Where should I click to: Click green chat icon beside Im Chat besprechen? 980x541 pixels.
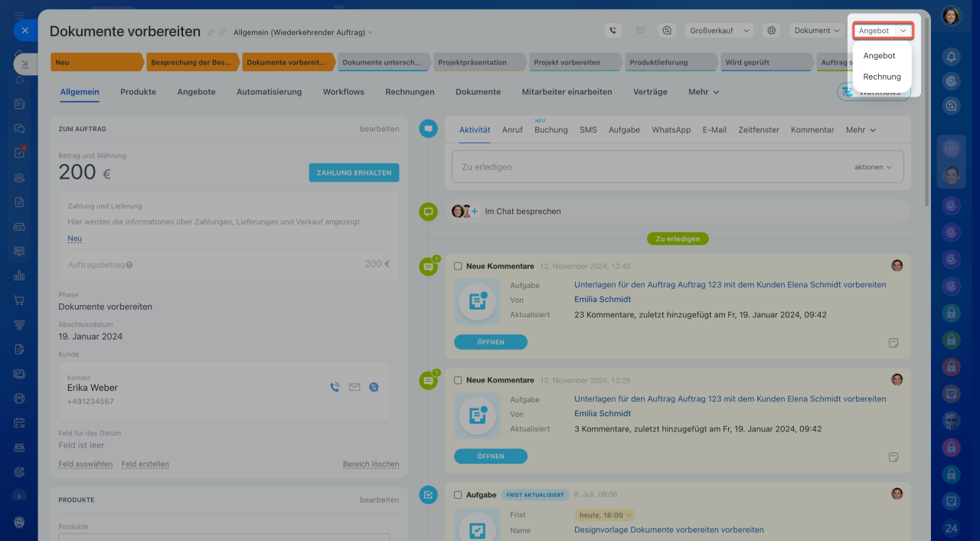428,211
